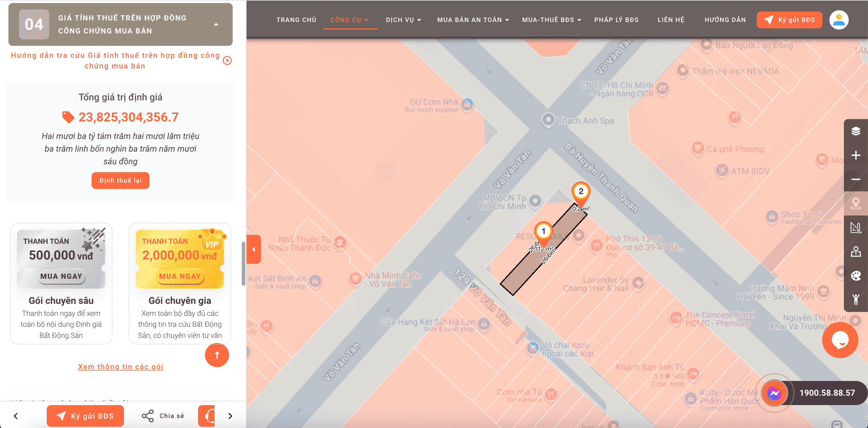The image size is (868, 428).
Task: Click the Định thuế lại button
Action: [x=120, y=181]
